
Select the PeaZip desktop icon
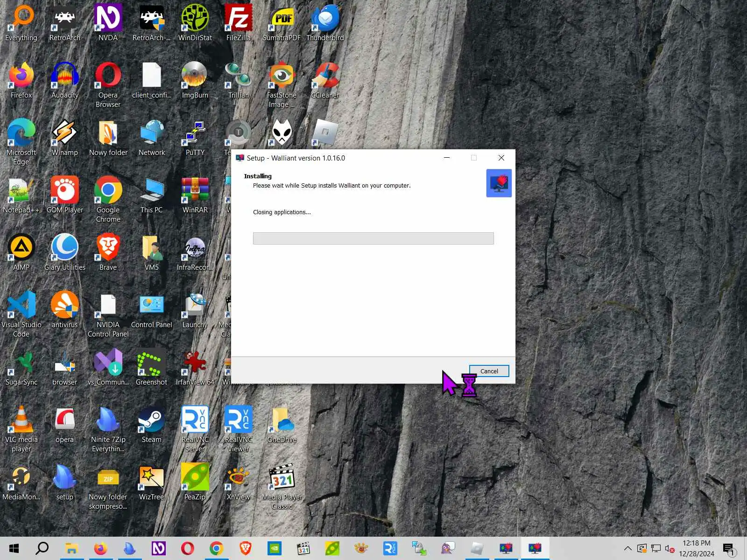click(195, 482)
